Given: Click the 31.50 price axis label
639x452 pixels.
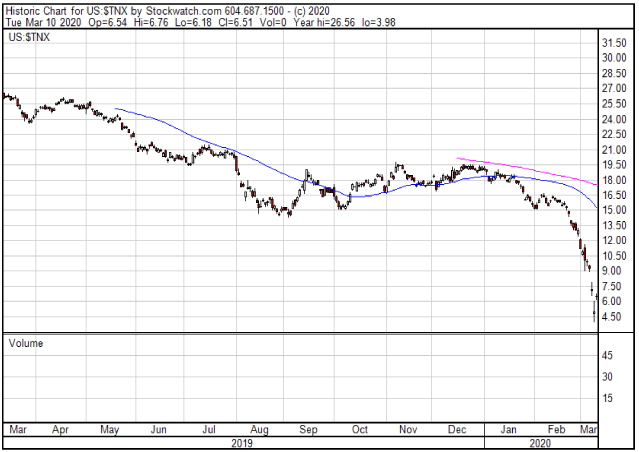Looking at the screenshot, I should tap(613, 43).
